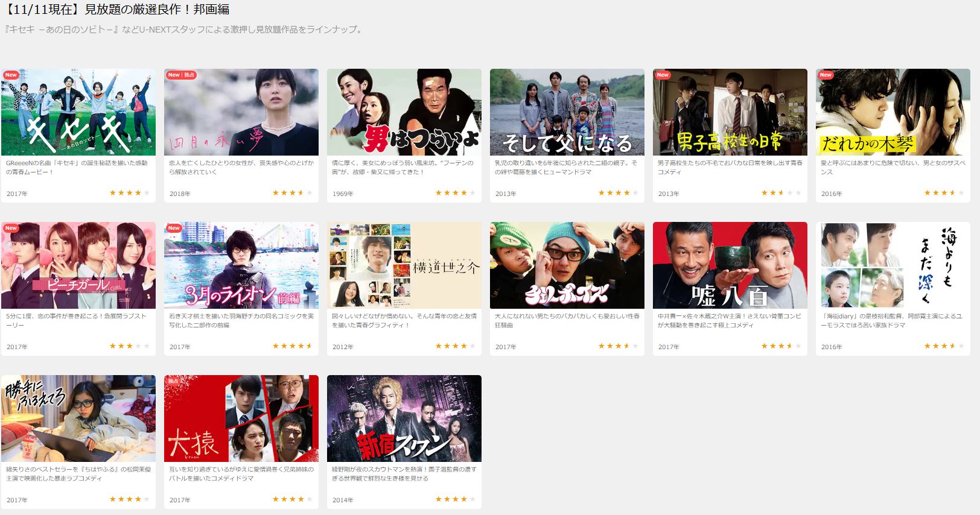Screen dimensions: 980x515
Task: Click the star rating under 勝手にふるえてろ
Action: [129, 499]
